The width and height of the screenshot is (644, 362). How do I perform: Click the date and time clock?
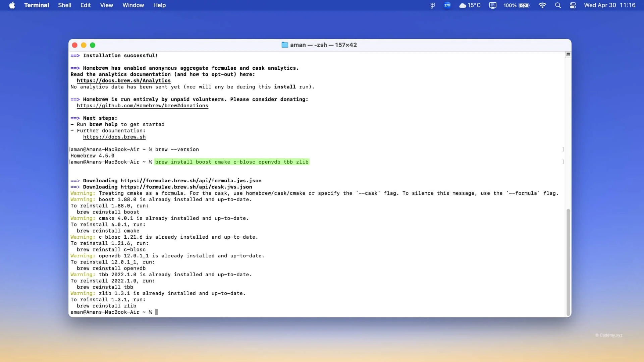[609, 5]
